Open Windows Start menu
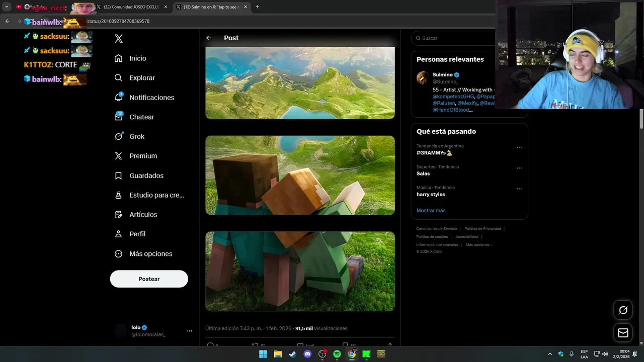Image resolution: width=644 pixels, height=362 pixels. 263,354
